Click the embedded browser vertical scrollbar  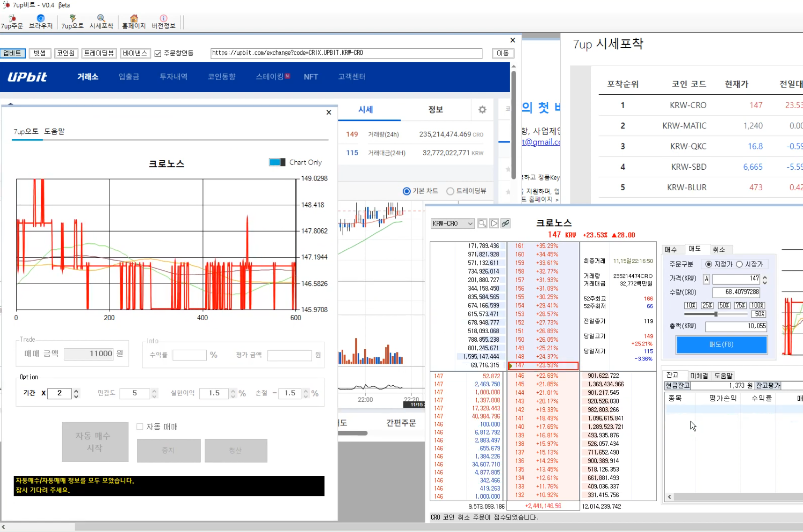[514, 124]
